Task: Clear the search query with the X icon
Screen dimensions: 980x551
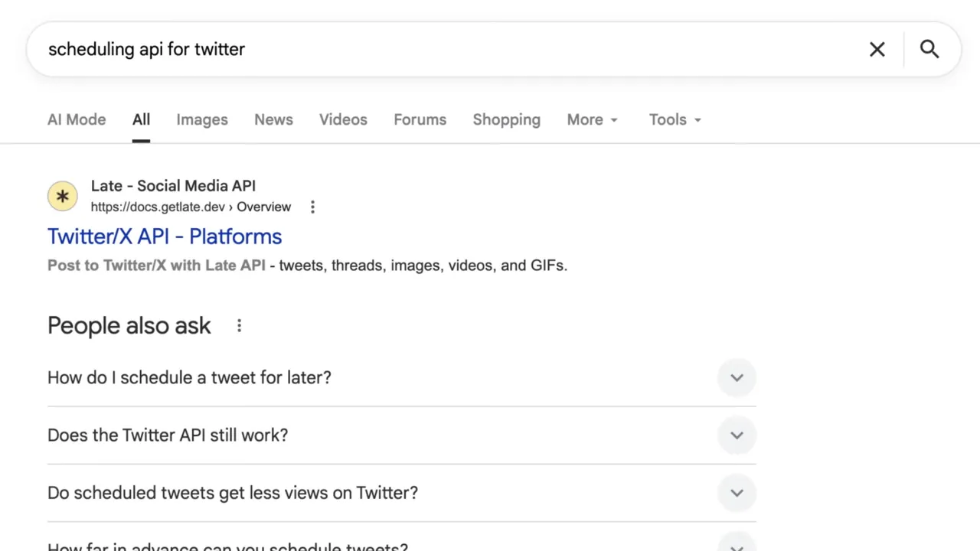Action: coord(877,49)
